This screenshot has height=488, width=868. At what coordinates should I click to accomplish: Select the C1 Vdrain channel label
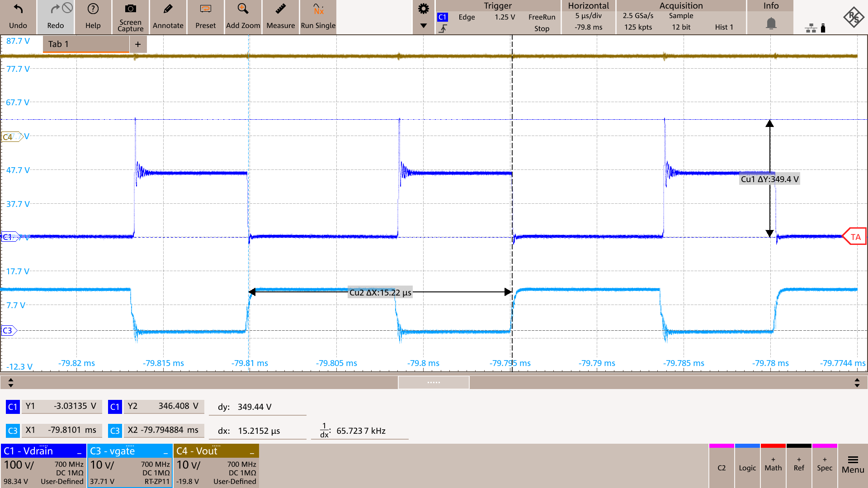tap(27, 450)
